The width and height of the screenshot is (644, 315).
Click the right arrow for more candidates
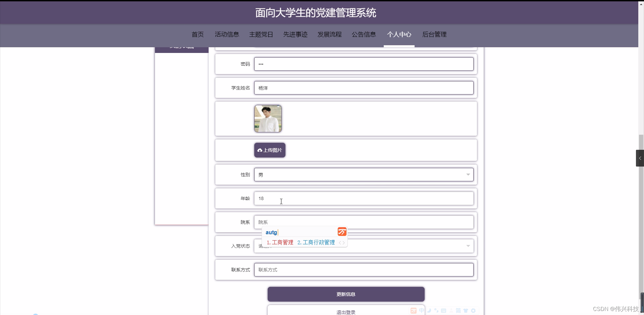click(343, 243)
